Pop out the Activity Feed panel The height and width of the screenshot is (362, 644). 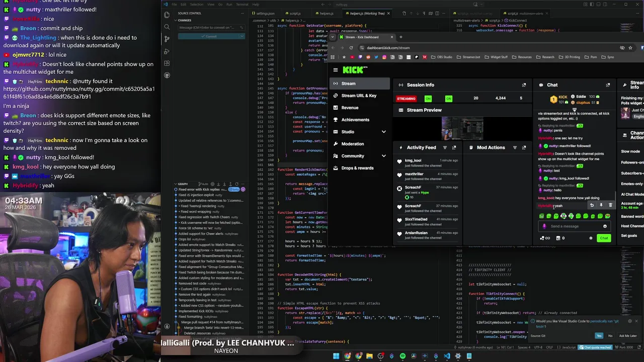(x=454, y=148)
